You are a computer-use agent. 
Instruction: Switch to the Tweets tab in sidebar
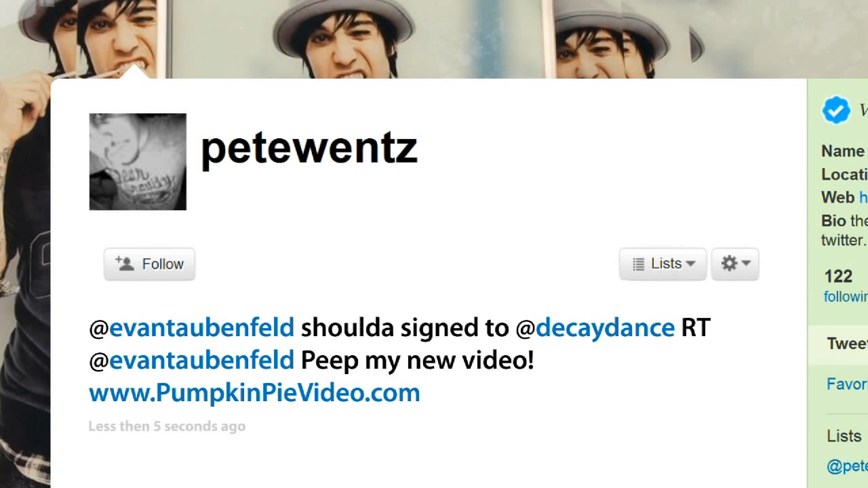(846, 344)
